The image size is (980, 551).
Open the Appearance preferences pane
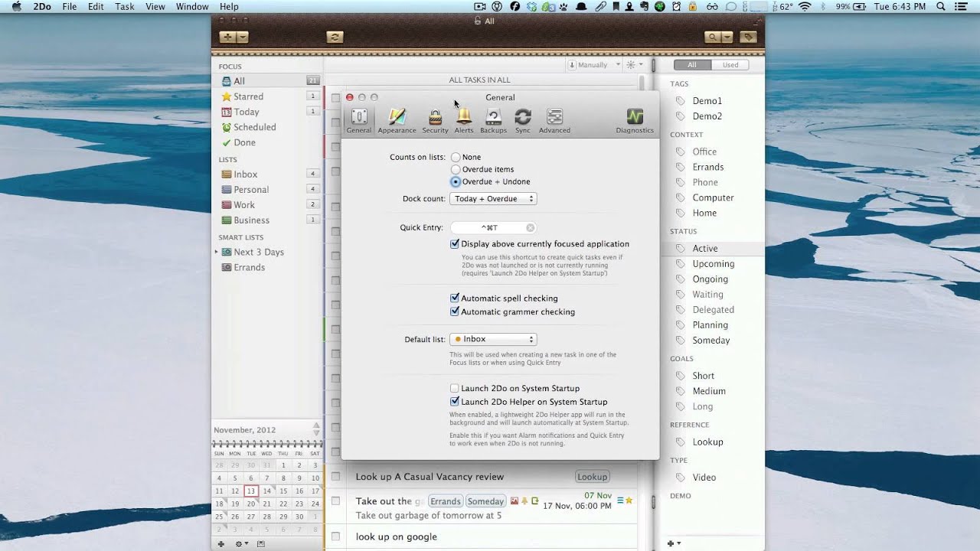click(397, 121)
